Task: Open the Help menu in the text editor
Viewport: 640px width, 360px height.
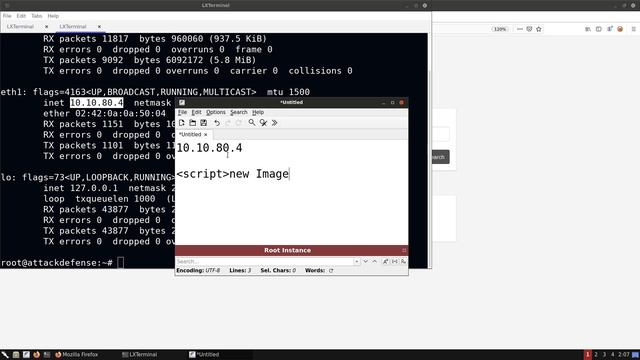Action: [x=258, y=112]
